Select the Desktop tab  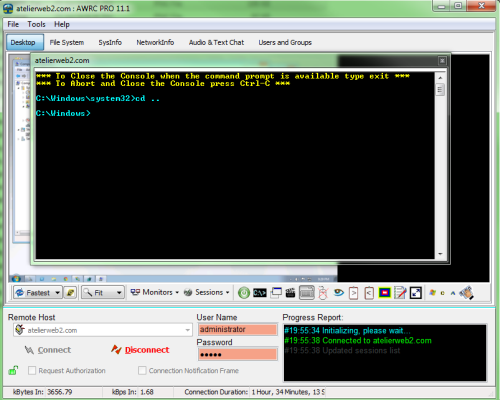[25, 42]
